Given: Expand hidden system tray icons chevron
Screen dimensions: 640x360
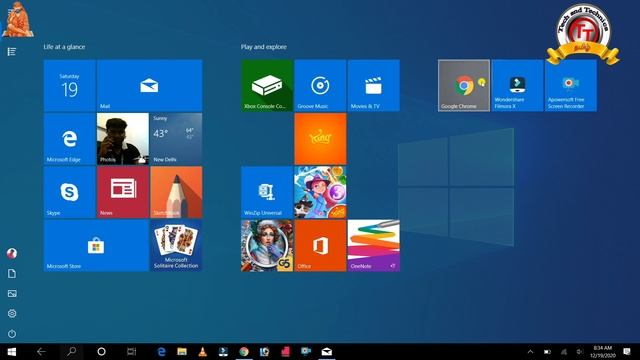Looking at the screenshot, I should point(530,351).
